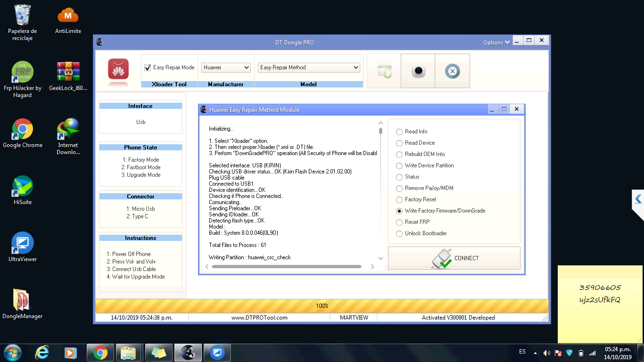The height and width of the screenshot is (362, 644).
Task: Open Google Chrome desktop shortcut
Action: pos(23,133)
